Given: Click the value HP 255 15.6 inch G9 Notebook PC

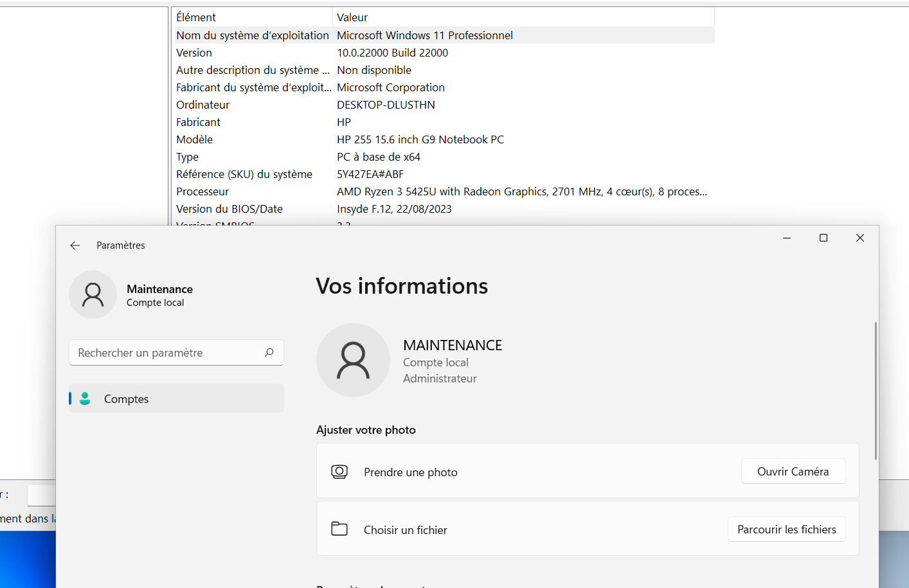Looking at the screenshot, I should pos(420,139).
